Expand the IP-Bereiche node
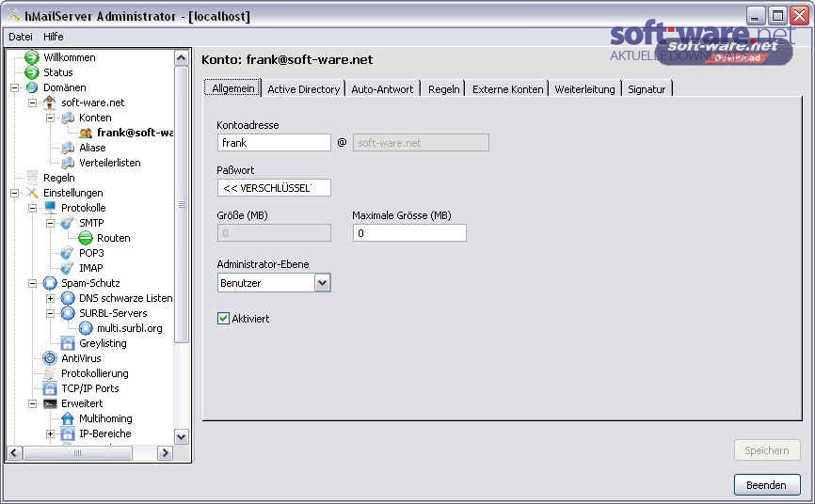815x504 pixels. (51, 433)
